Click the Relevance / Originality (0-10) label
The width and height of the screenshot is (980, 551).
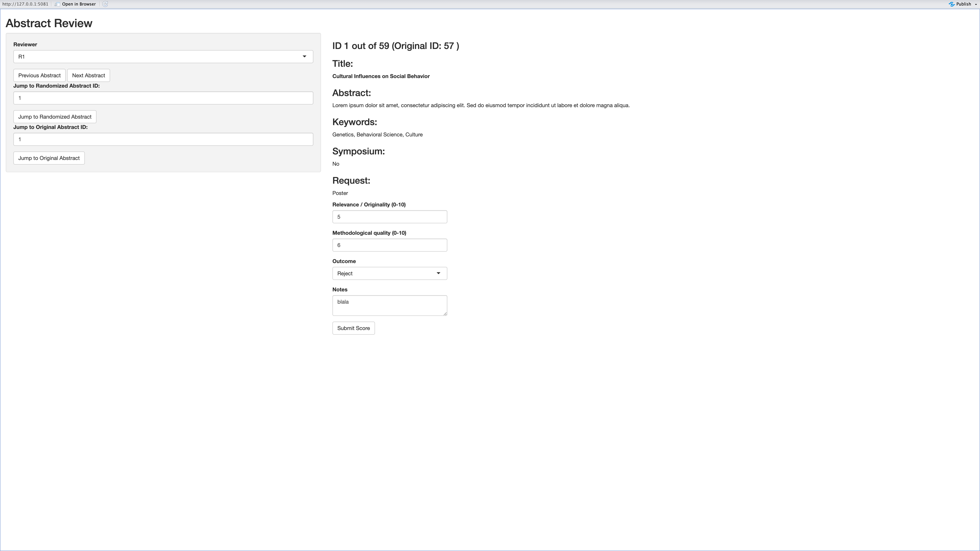tap(369, 205)
